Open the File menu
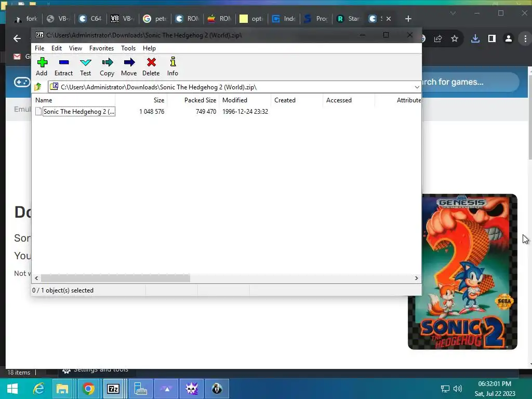Screen dimensions: 532x399 click(39, 48)
